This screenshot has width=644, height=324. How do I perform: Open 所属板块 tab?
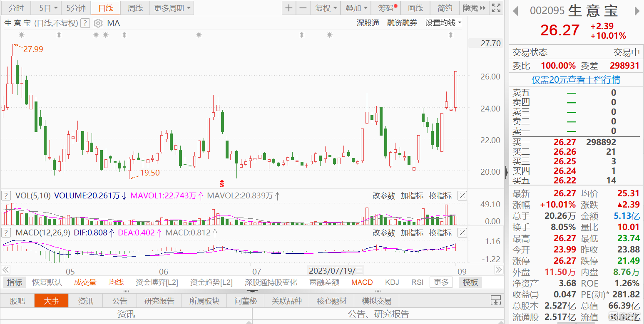[204, 301]
